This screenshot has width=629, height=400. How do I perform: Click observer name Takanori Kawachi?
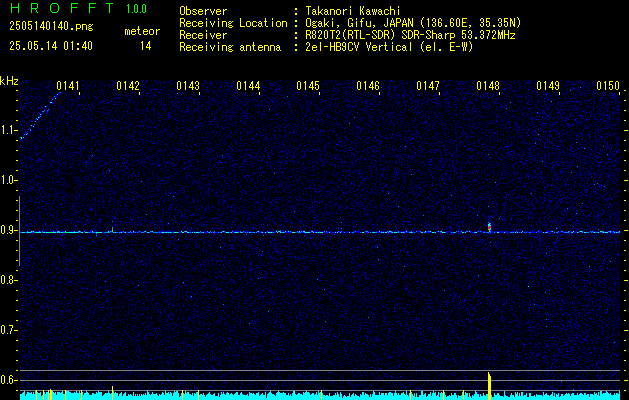tap(353, 11)
